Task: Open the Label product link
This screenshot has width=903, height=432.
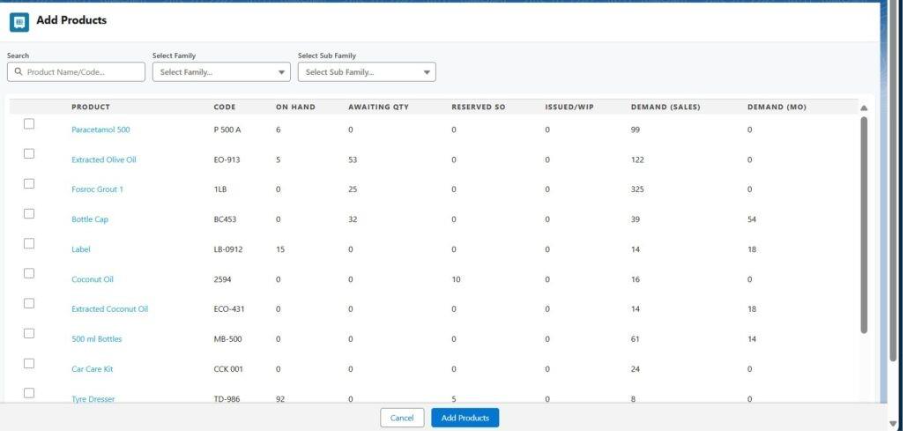Action: click(81, 249)
